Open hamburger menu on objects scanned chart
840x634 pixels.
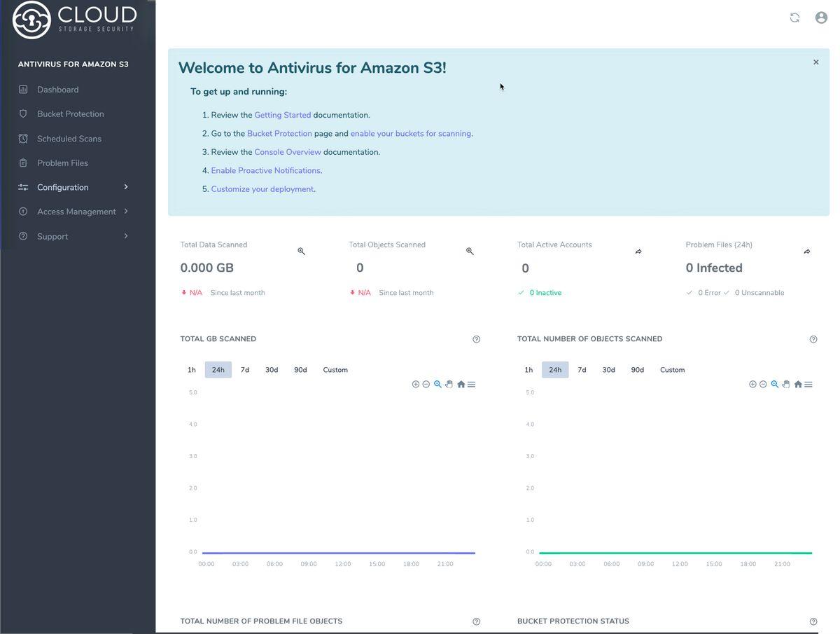point(808,384)
